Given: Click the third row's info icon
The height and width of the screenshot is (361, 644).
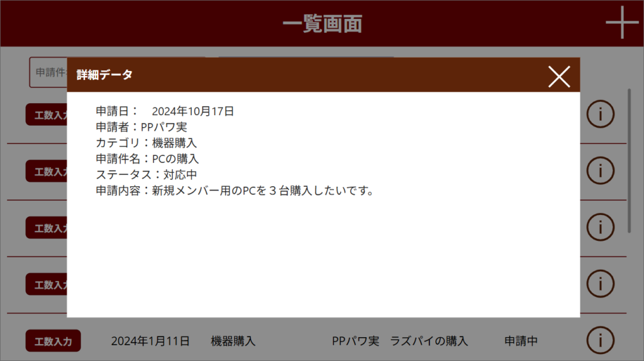Looking at the screenshot, I should tap(600, 226).
